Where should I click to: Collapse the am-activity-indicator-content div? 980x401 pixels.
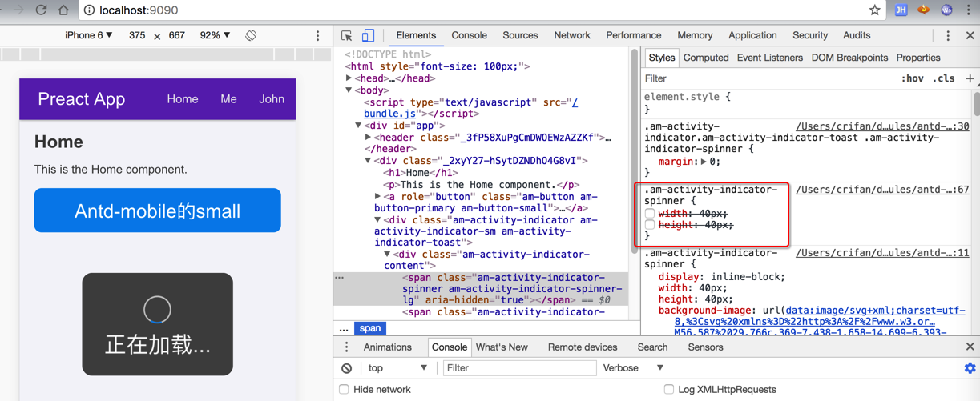pos(388,255)
